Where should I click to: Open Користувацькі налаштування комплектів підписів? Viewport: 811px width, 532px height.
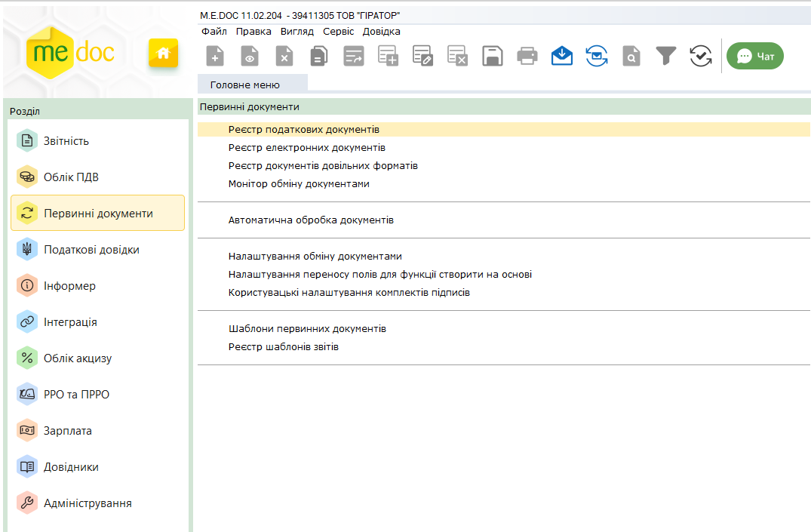349,292
